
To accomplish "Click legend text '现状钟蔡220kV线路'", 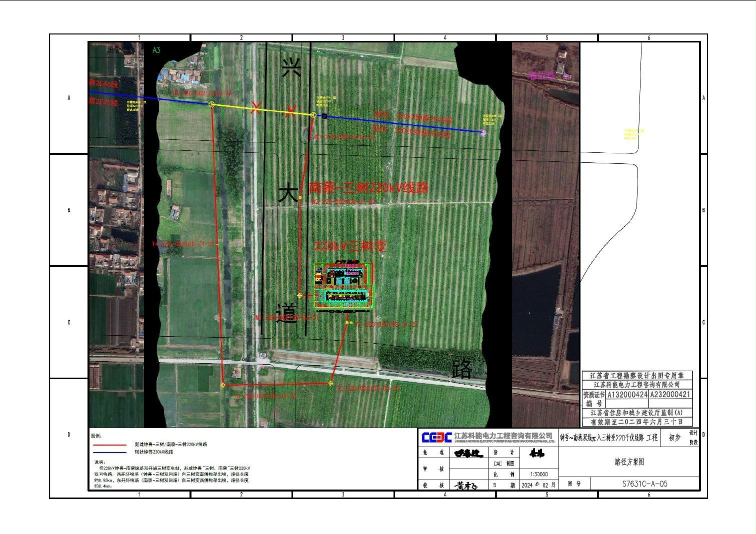I will [x=153, y=452].
